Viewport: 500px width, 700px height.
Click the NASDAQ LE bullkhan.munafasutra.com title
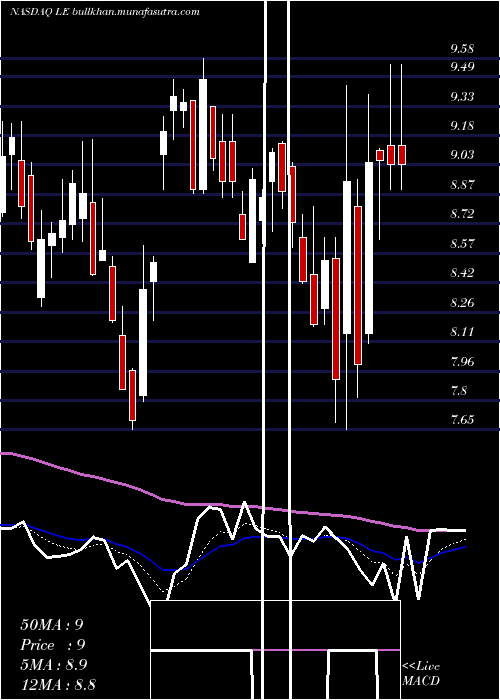coord(104,12)
